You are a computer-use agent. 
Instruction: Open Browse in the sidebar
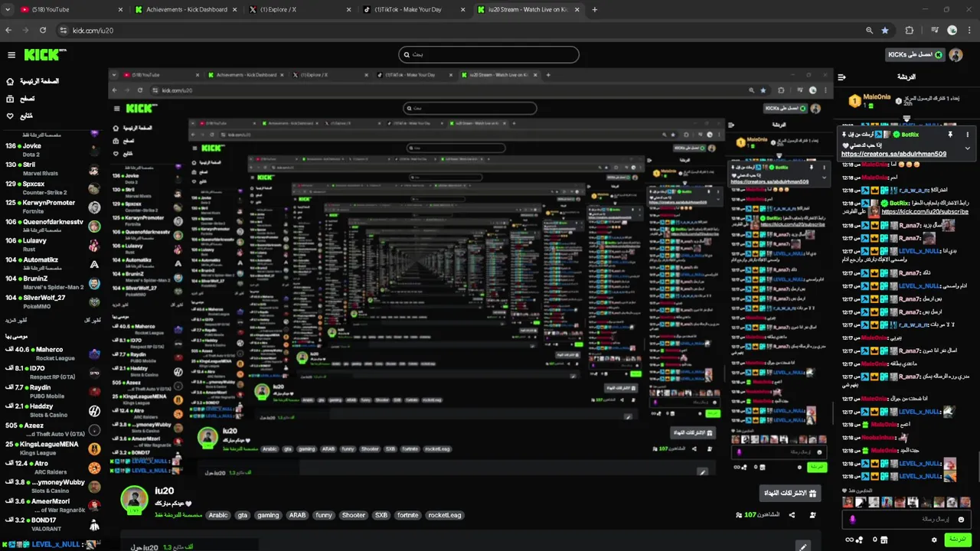pyautogui.click(x=21, y=99)
